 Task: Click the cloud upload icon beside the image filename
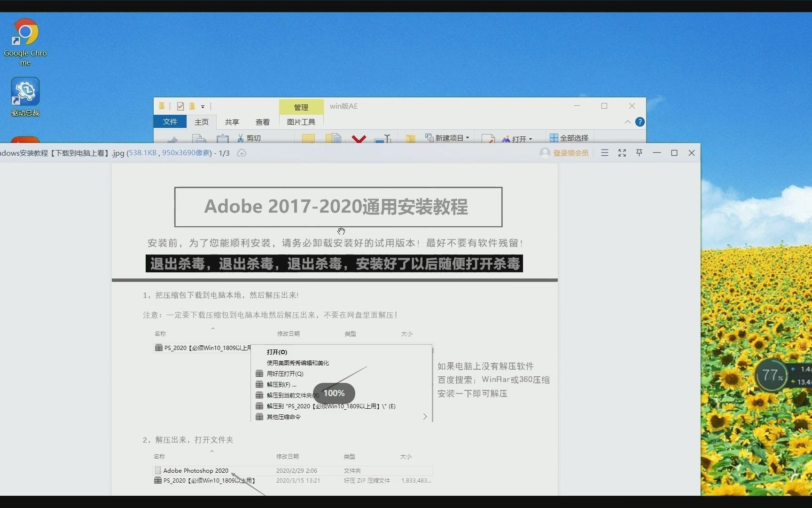[x=242, y=153]
